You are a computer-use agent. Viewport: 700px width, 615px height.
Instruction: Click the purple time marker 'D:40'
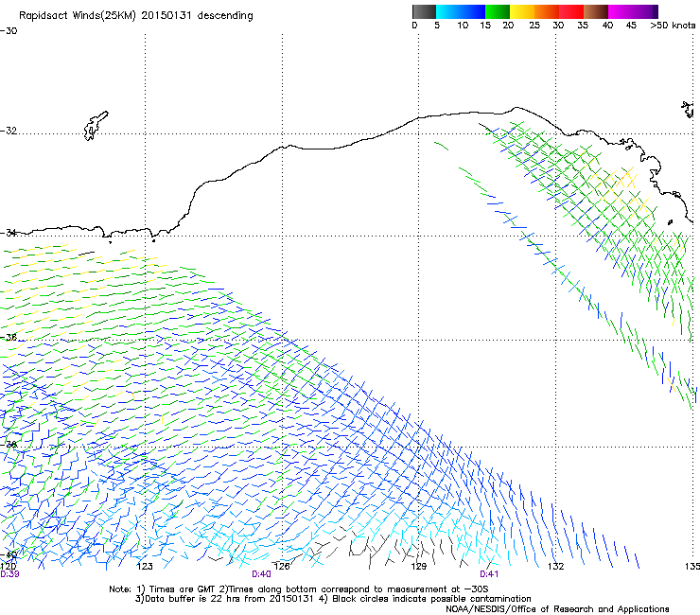(261, 574)
